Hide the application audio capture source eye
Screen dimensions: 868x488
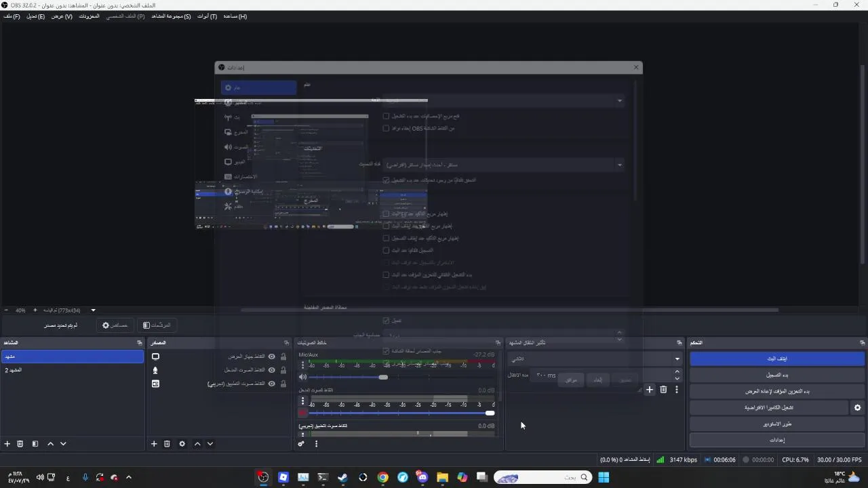272,384
